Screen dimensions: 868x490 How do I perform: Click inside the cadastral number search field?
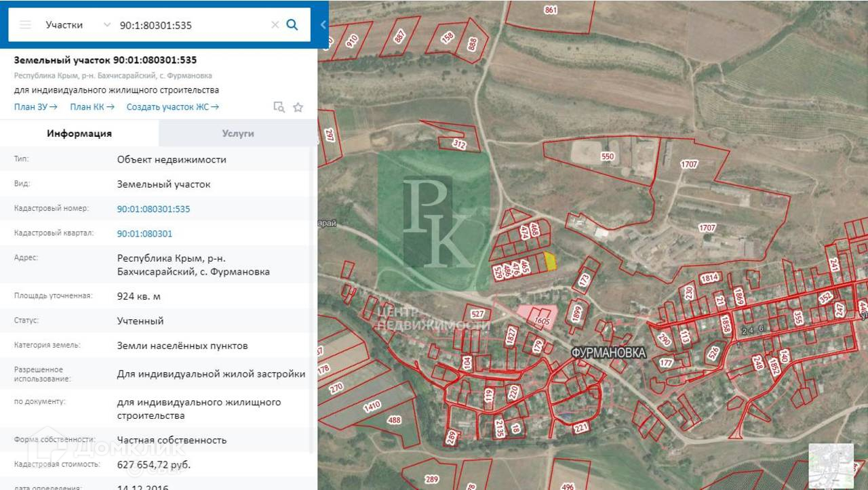(190, 25)
